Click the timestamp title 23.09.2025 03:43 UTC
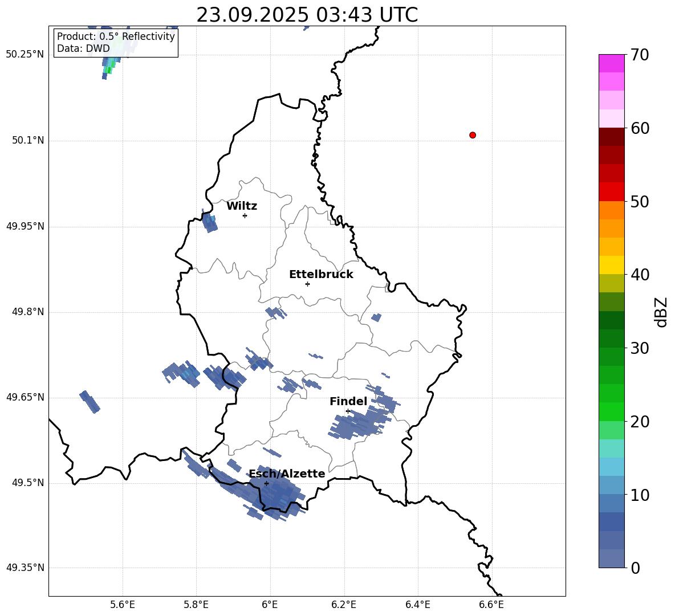Image resolution: width=675 pixels, height=616 pixels. (x=307, y=15)
